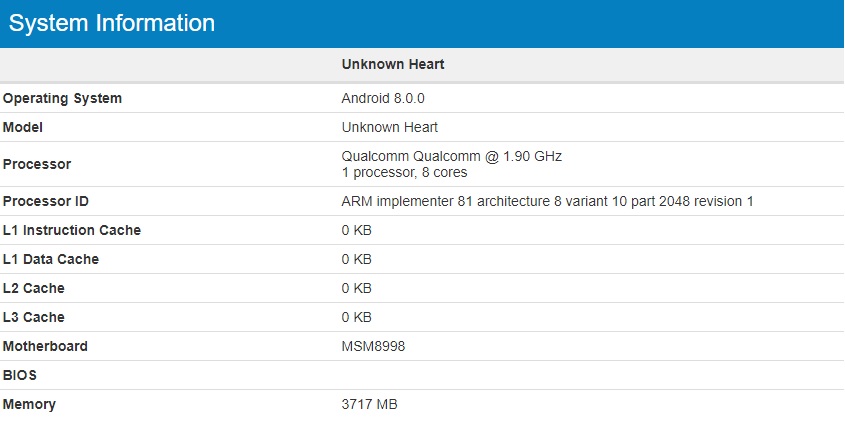Click the Processor ID row label
Screen dimensions: 845x437
coord(46,202)
